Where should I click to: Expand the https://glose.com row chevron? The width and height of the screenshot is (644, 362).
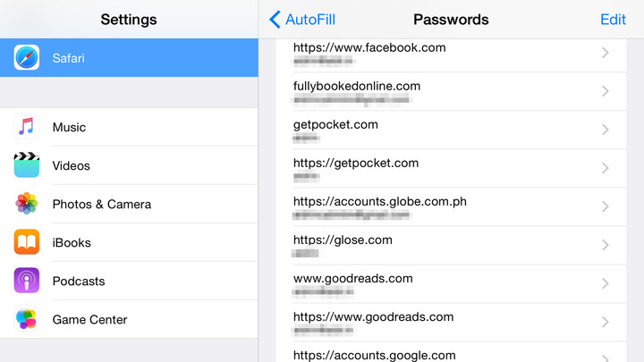point(605,245)
